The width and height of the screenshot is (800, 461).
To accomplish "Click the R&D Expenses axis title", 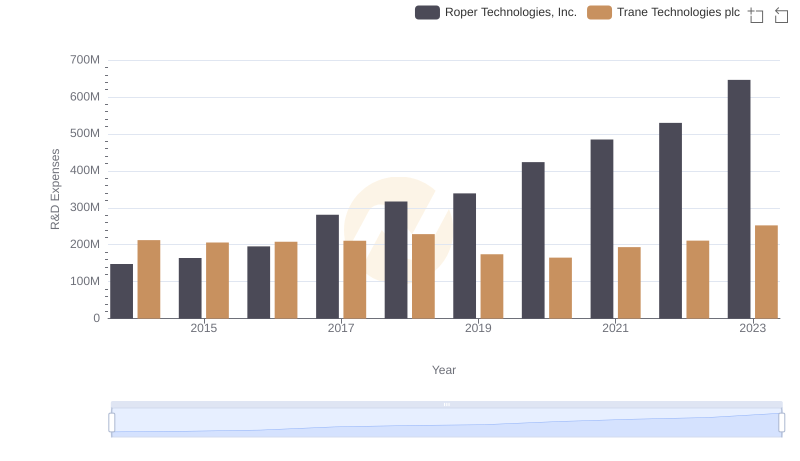I will tap(55, 189).
